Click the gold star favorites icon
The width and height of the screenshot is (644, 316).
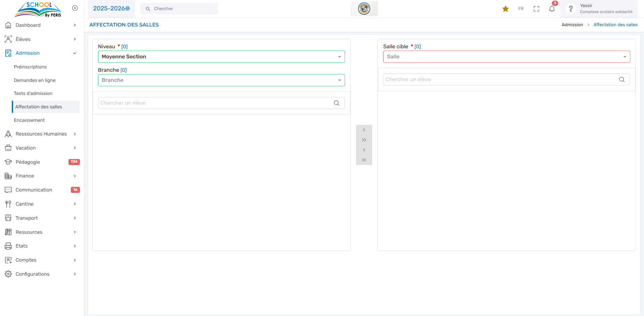pyautogui.click(x=505, y=9)
